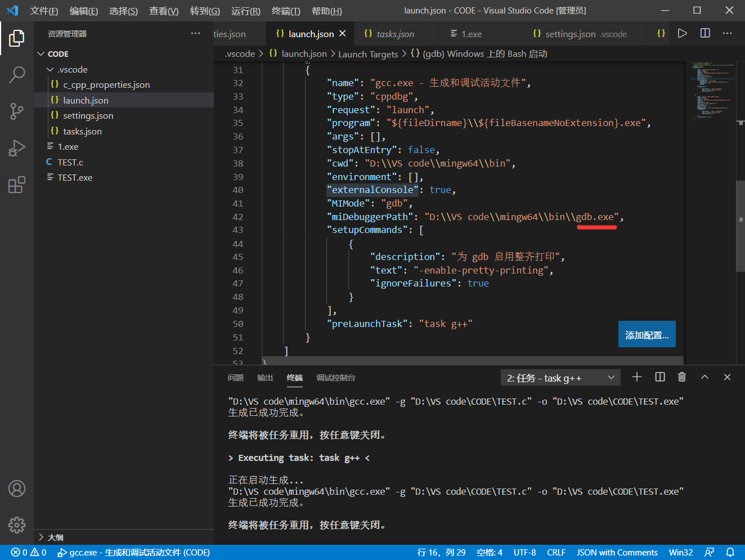The image size is (745, 560).
Task: Change line endings via CRLF
Action: (x=556, y=553)
